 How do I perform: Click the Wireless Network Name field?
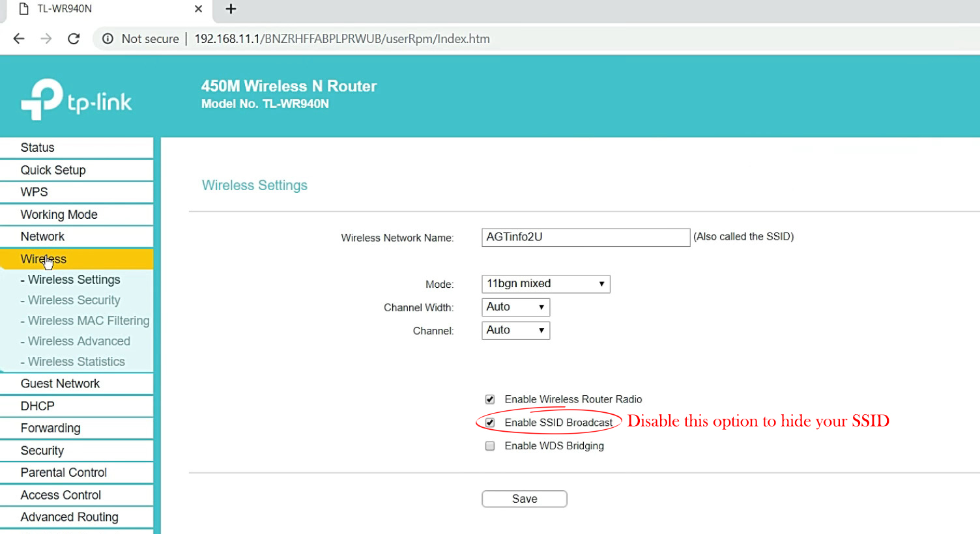585,237
